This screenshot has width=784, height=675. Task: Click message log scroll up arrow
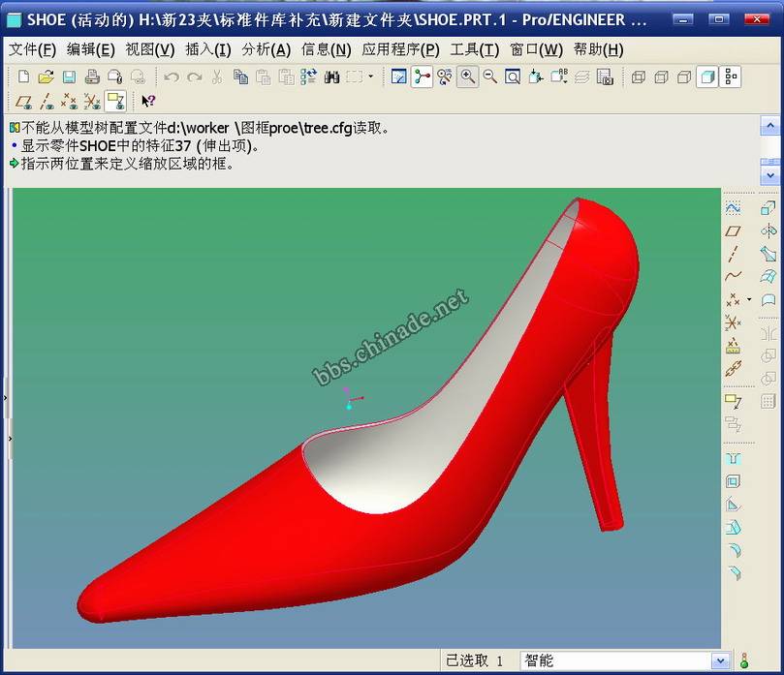[770, 125]
